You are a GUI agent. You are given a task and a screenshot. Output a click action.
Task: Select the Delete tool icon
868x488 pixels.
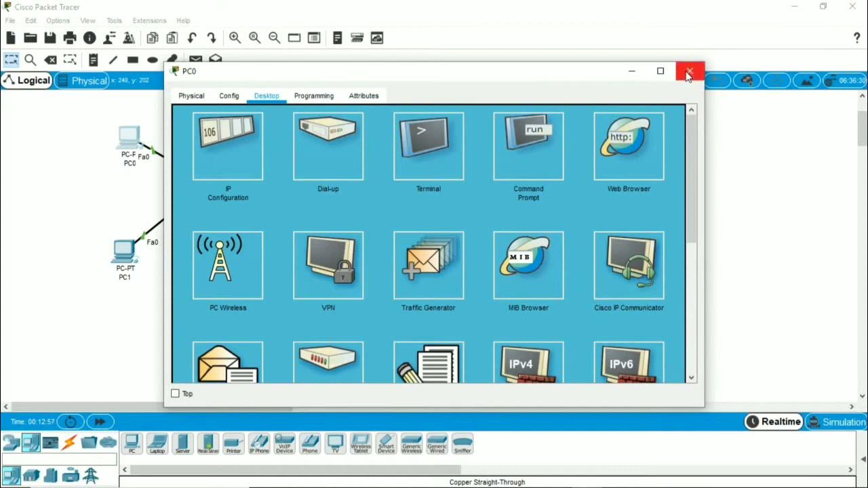pyautogui.click(x=50, y=60)
